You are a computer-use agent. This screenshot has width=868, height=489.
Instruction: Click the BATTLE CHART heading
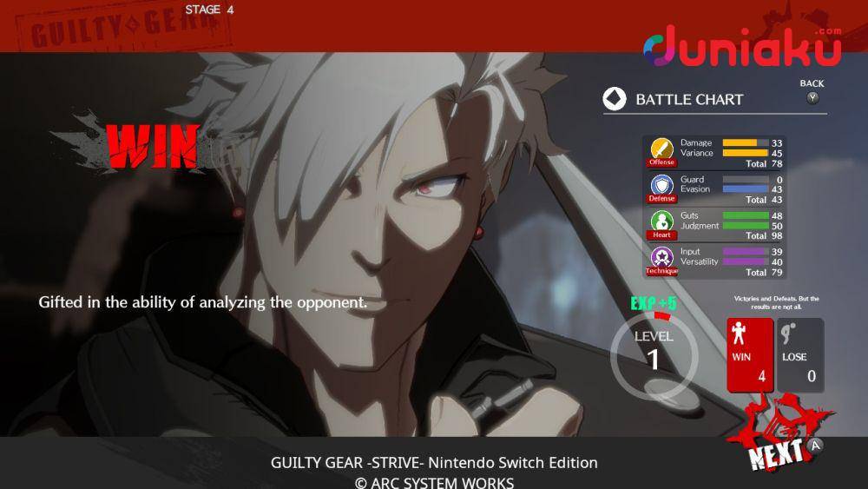(689, 100)
